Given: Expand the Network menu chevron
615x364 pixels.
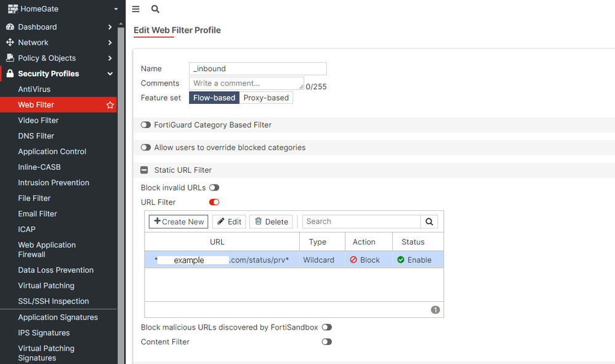Looking at the screenshot, I should [x=110, y=42].
